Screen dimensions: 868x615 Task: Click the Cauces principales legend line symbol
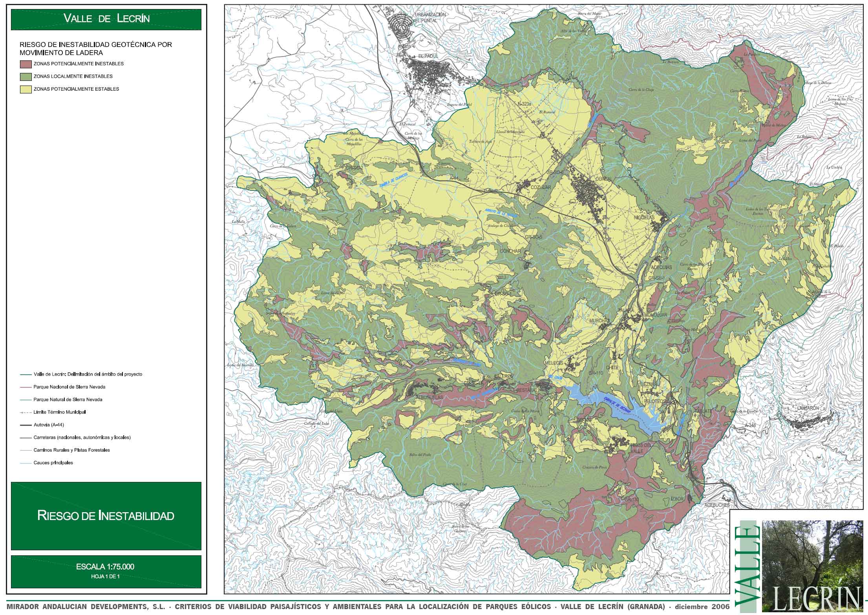coord(25,463)
